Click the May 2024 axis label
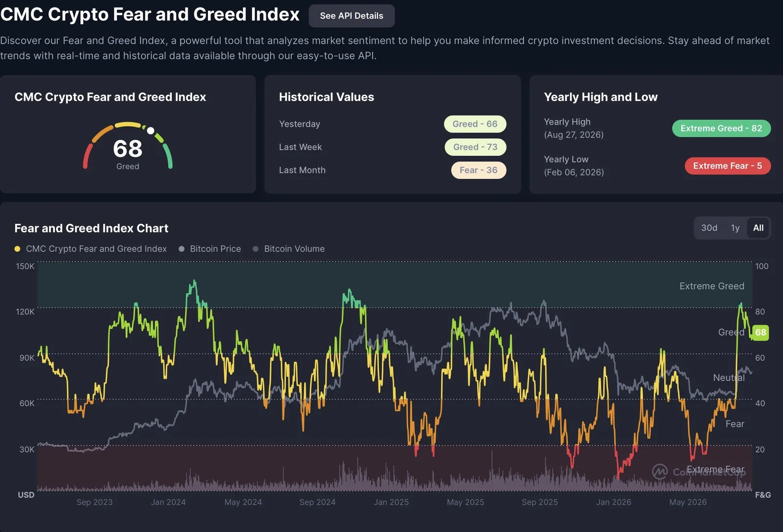783x532 pixels. pyautogui.click(x=243, y=502)
